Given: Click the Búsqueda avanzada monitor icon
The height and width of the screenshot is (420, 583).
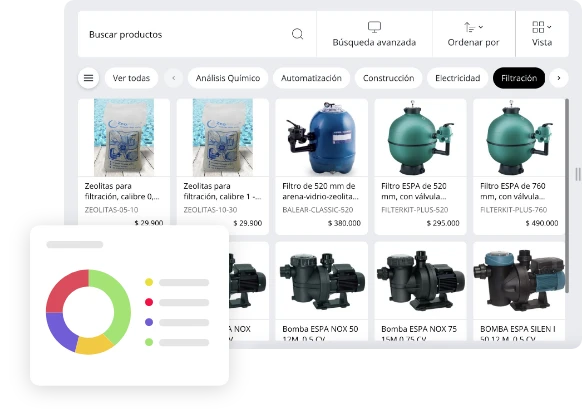Looking at the screenshot, I should [x=374, y=27].
